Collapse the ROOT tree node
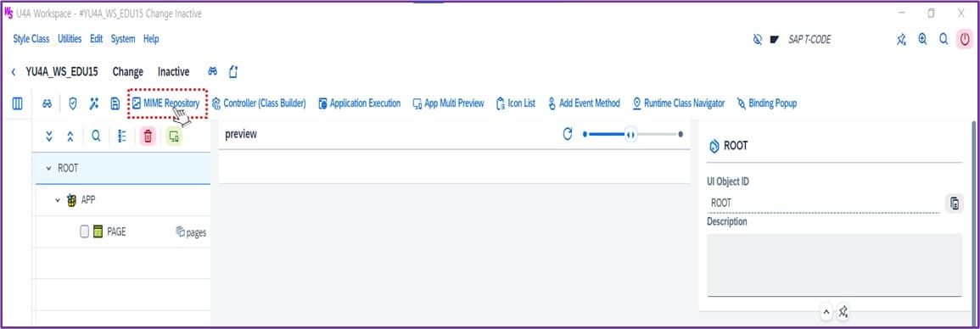The width and height of the screenshot is (980, 329). (48, 169)
